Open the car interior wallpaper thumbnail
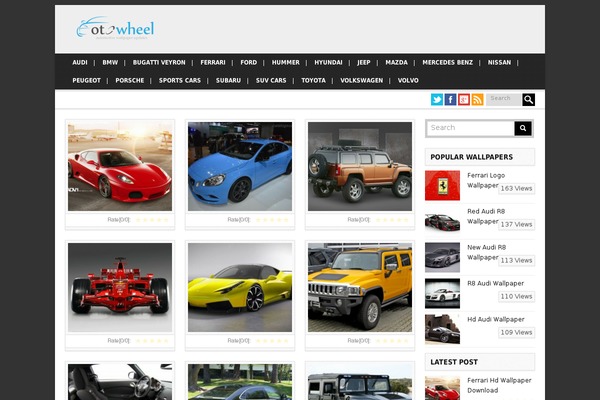Image resolution: width=600 pixels, height=400 pixels. [x=120, y=382]
